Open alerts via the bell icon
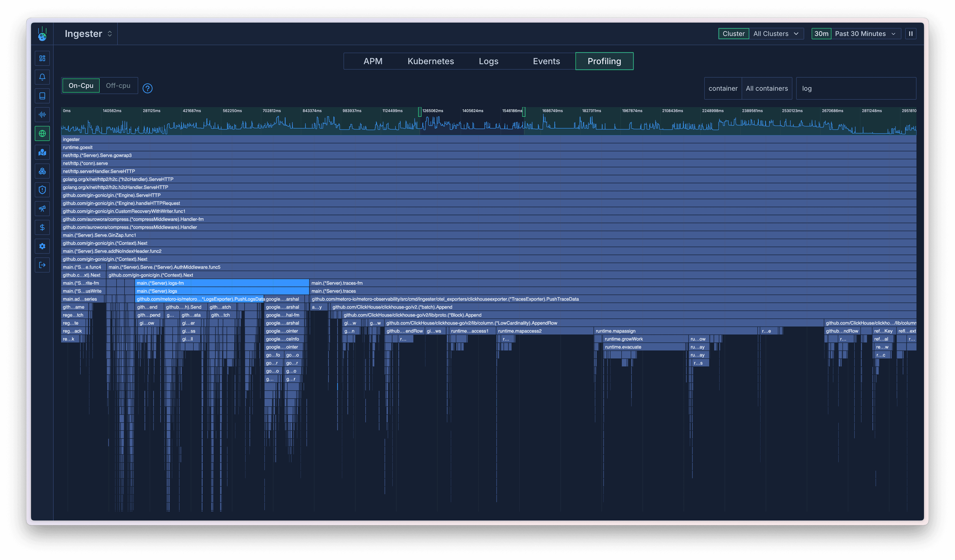 [42, 77]
